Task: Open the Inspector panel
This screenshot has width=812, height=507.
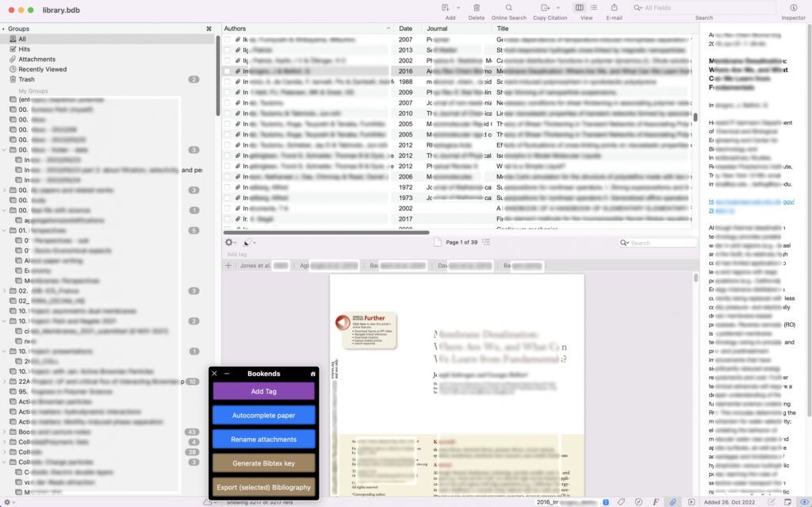Action: [793, 8]
